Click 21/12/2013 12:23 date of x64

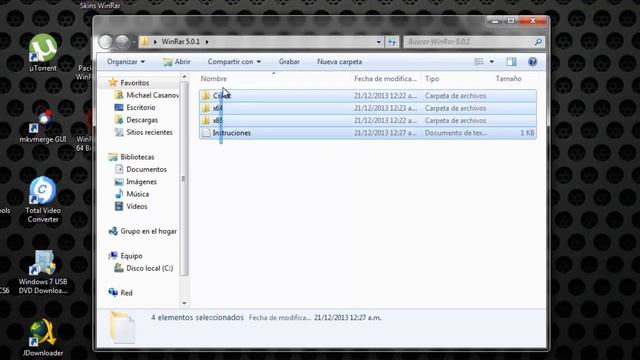(x=386, y=108)
